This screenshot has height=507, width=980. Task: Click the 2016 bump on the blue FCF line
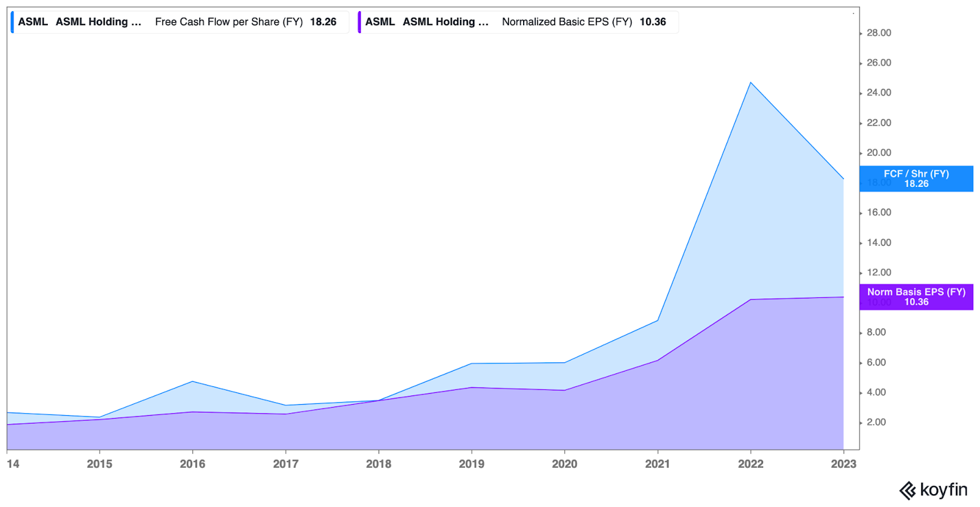click(x=192, y=381)
